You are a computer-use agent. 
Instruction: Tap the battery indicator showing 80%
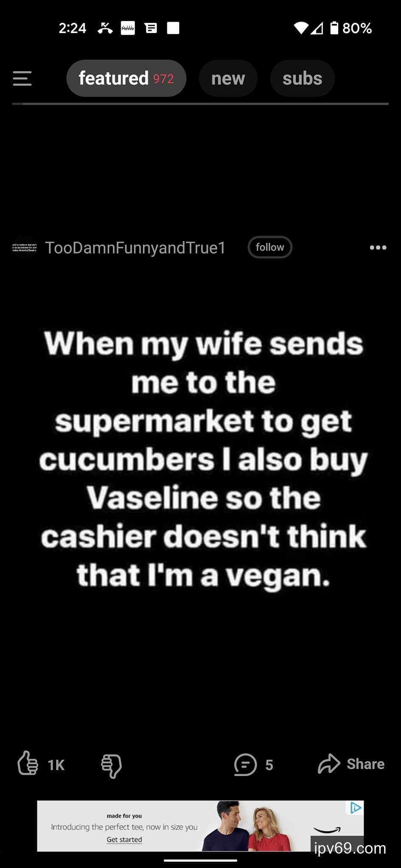tap(351, 28)
